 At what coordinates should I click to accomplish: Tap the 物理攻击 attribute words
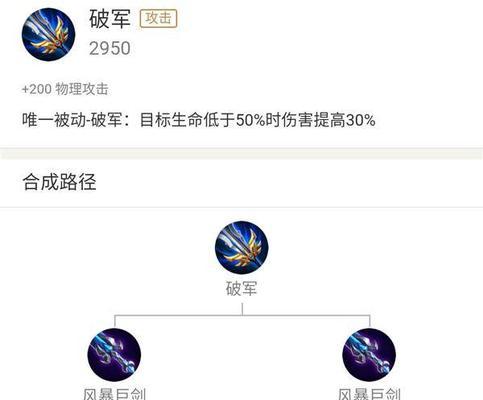point(82,89)
